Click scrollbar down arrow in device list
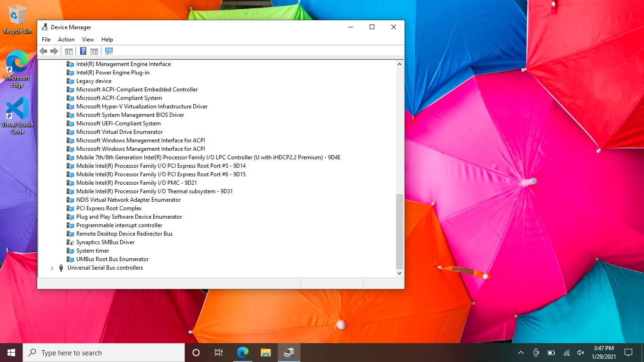 coord(399,273)
